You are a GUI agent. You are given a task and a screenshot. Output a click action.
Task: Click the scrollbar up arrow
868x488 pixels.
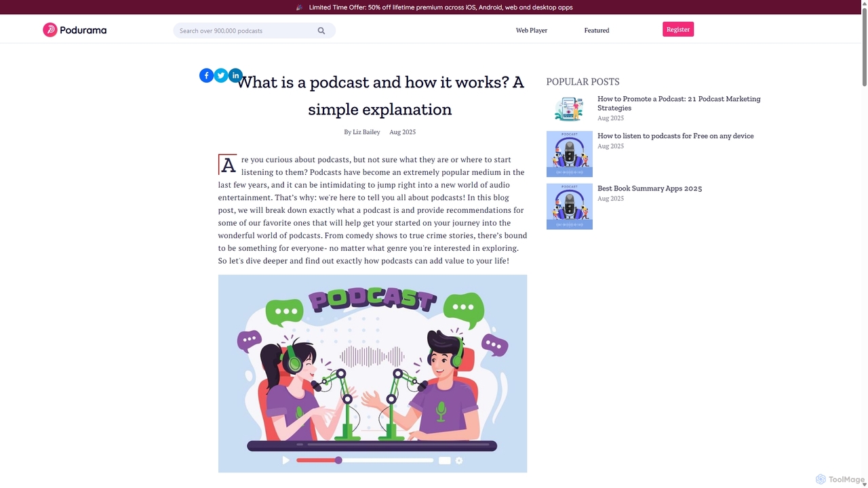pos(864,3)
